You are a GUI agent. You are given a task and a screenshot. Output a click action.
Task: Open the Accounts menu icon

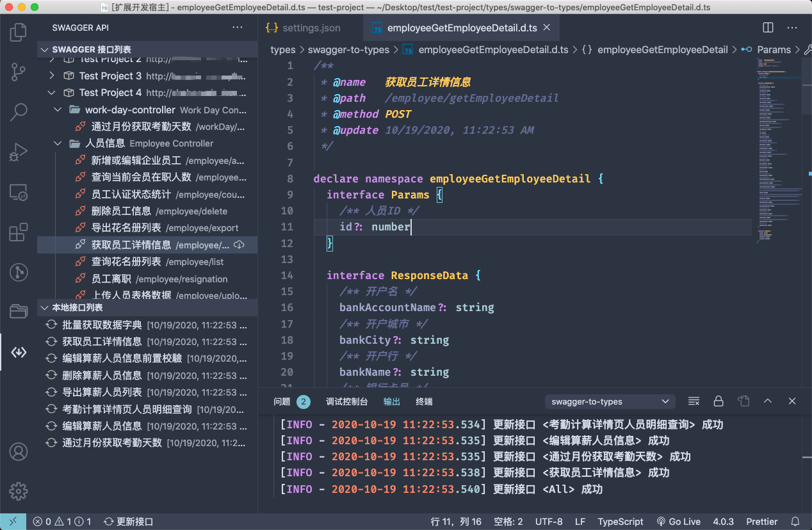coord(19,451)
